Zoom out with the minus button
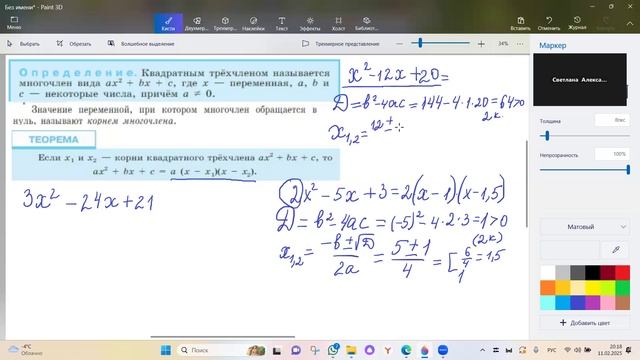Screen dimensions: 640x360 click(x=400, y=44)
